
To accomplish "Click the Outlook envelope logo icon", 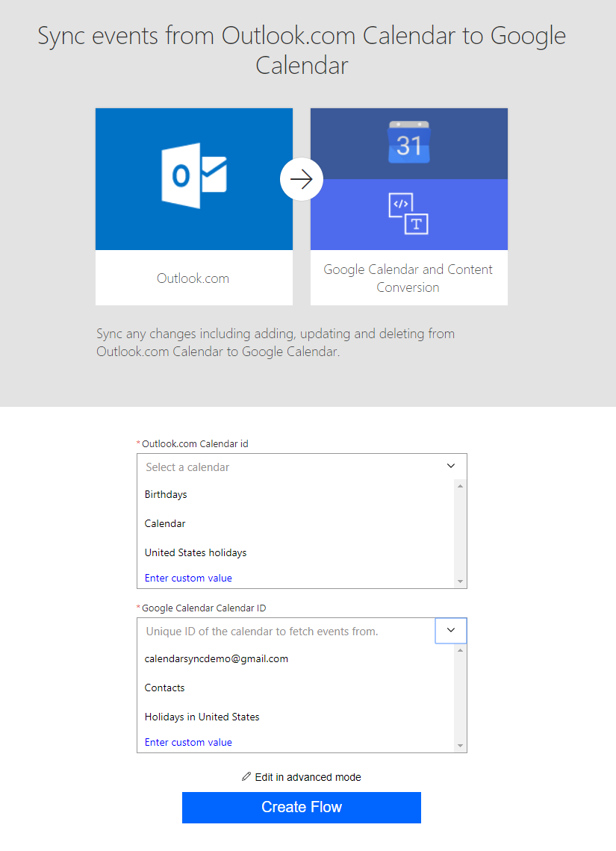I will [193, 175].
